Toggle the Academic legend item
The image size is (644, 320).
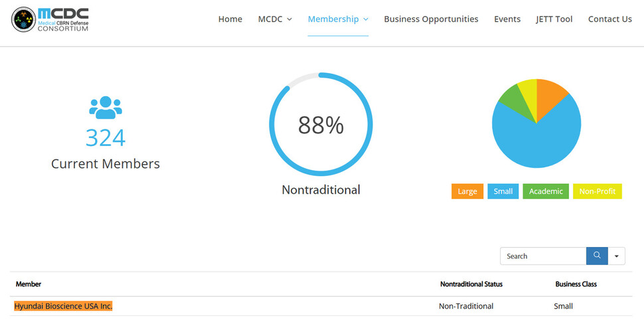tap(546, 191)
